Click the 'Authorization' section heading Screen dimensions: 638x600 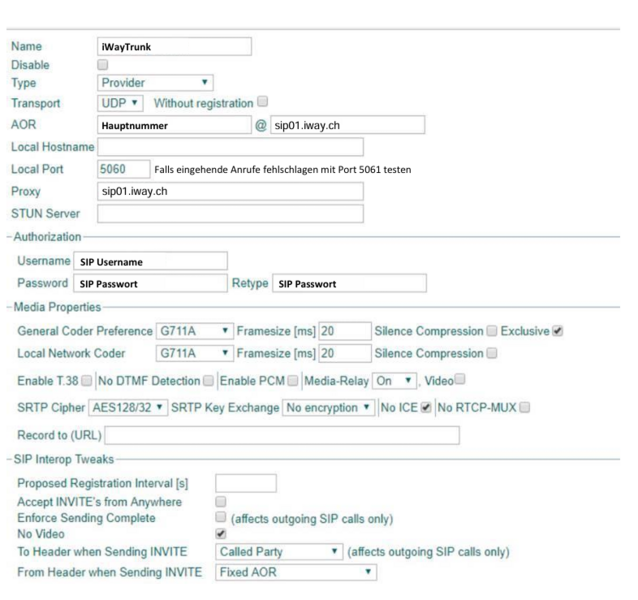pos(47,237)
